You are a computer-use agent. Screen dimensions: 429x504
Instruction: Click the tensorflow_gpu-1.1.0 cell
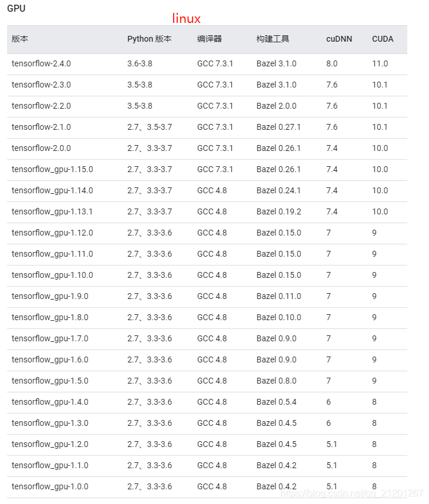50,466
